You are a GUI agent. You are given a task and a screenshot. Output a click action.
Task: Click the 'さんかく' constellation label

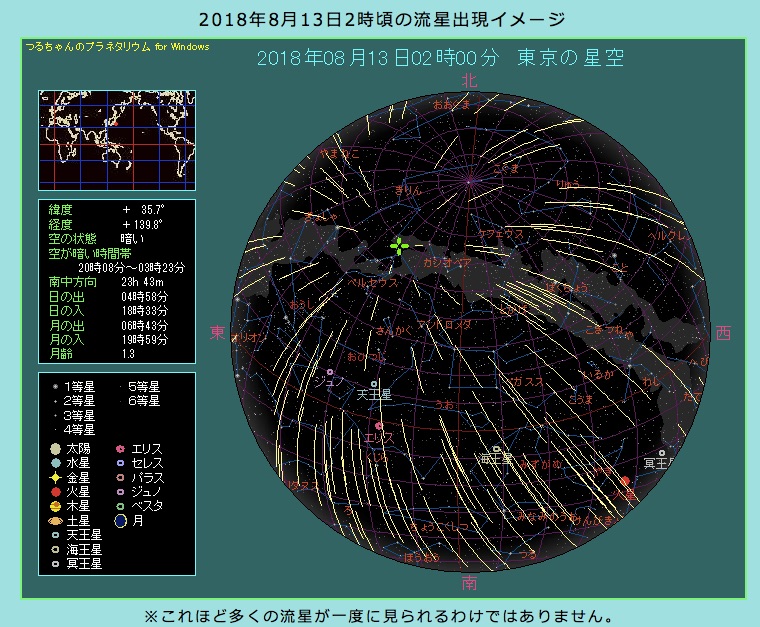click(x=395, y=330)
